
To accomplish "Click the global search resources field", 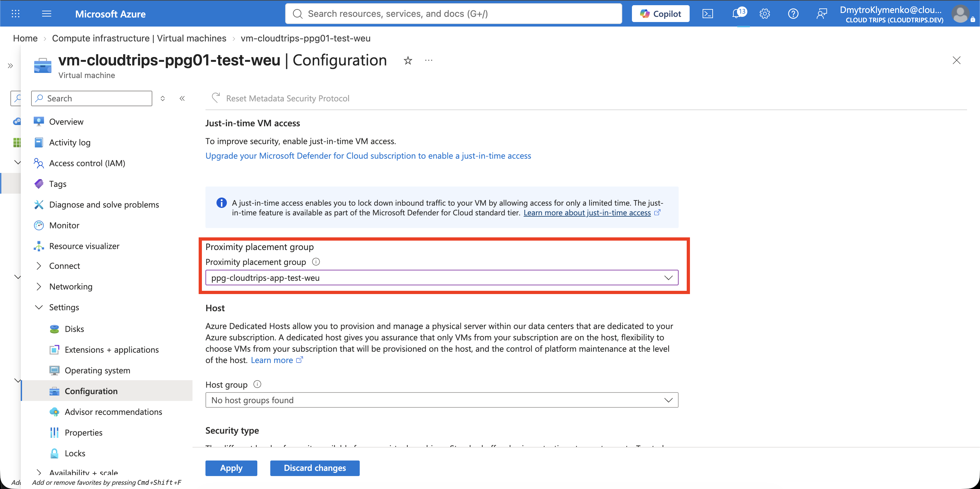I will [453, 14].
